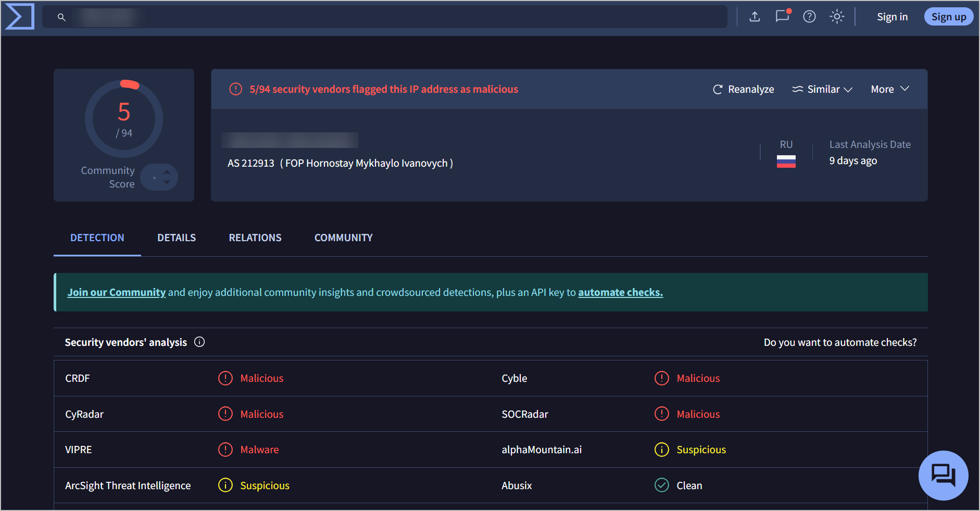980x511 pixels.
Task: Click the AS 212913 number
Action: point(250,163)
